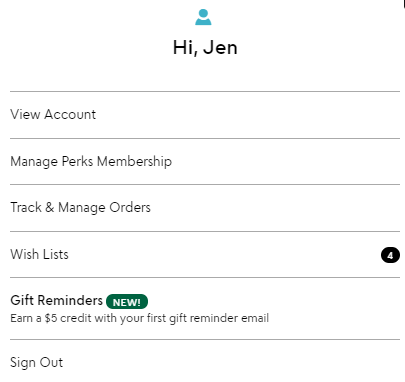Click the Wish Lists count badge showing 4
This screenshot has height=382, width=405.
coord(390,255)
